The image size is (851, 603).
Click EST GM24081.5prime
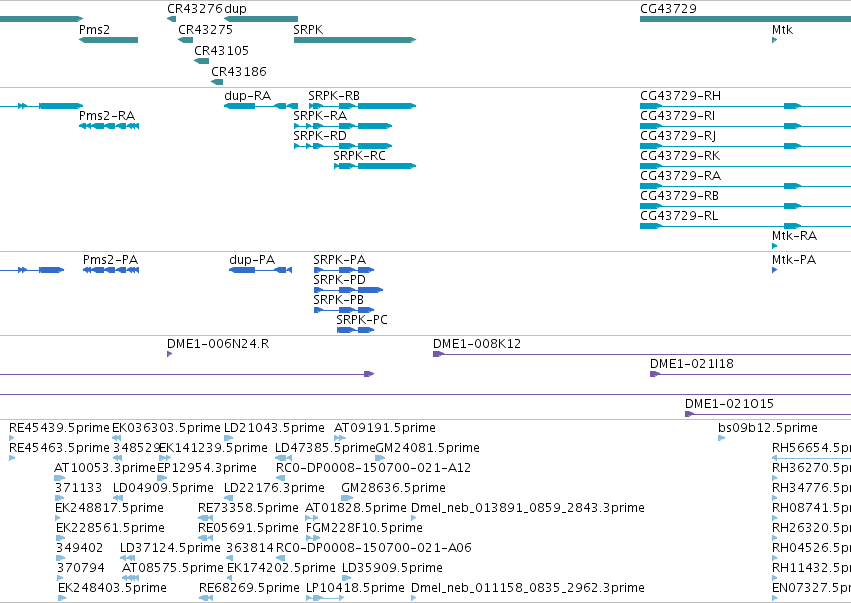click(380, 458)
